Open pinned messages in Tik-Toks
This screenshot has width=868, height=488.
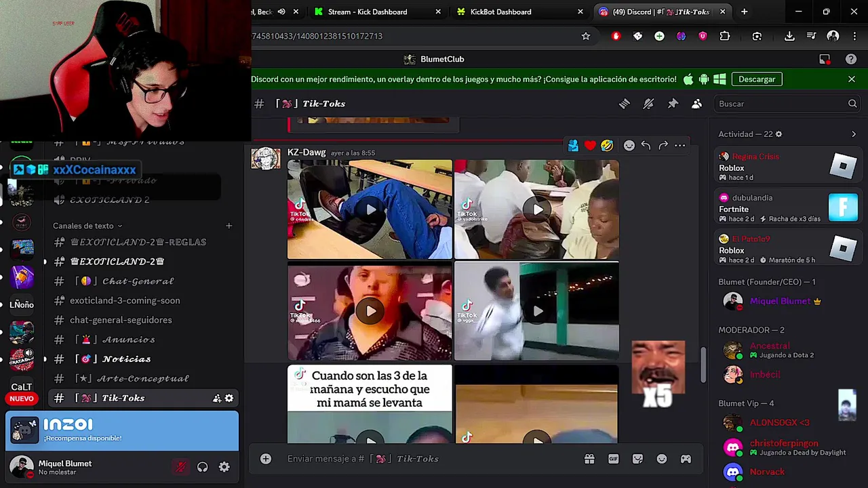pyautogui.click(x=673, y=104)
